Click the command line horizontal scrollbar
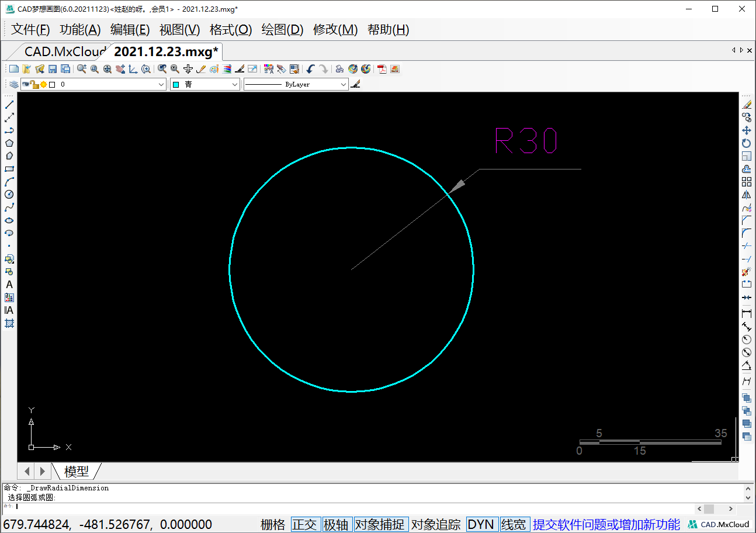This screenshot has width=756, height=533. pyautogui.click(x=715, y=509)
